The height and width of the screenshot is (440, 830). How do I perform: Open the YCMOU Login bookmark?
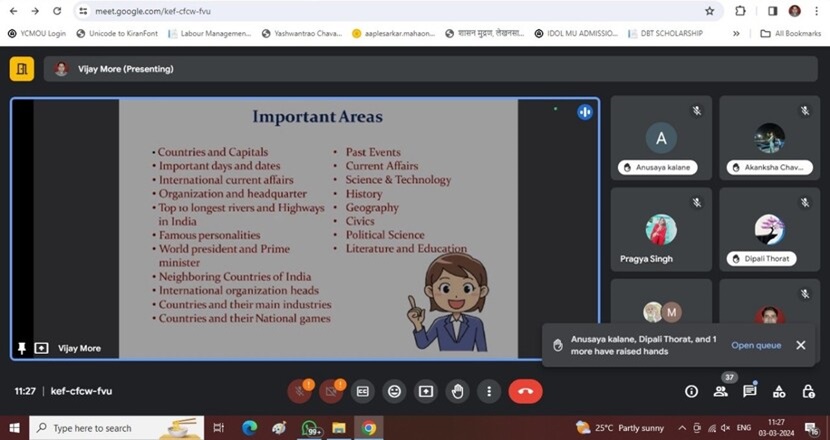(37, 33)
